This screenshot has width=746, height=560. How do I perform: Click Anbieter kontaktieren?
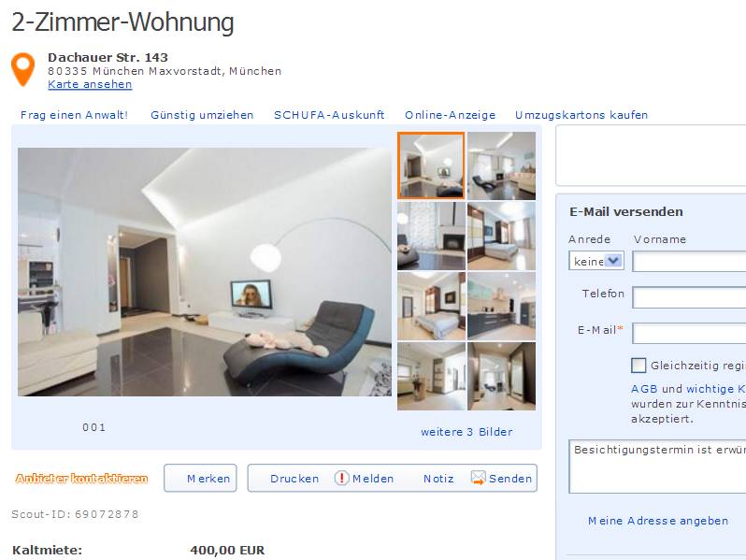coord(81,478)
